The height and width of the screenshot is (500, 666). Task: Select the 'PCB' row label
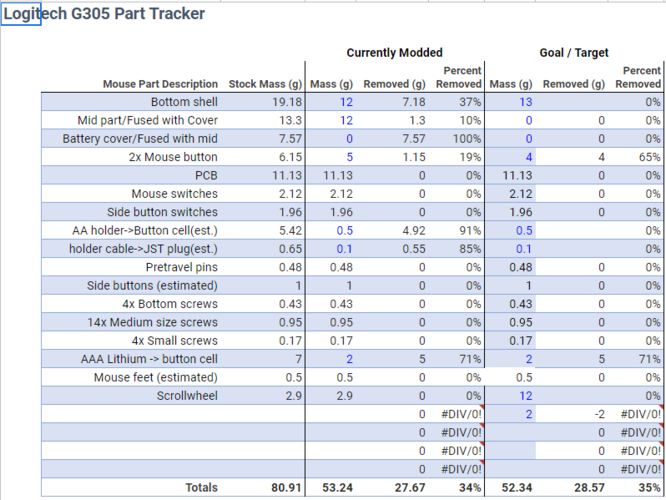(x=206, y=175)
